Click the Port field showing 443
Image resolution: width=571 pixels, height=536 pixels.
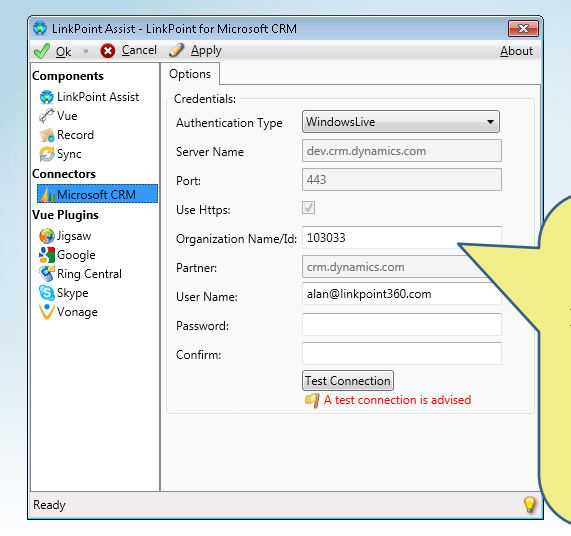click(x=402, y=180)
